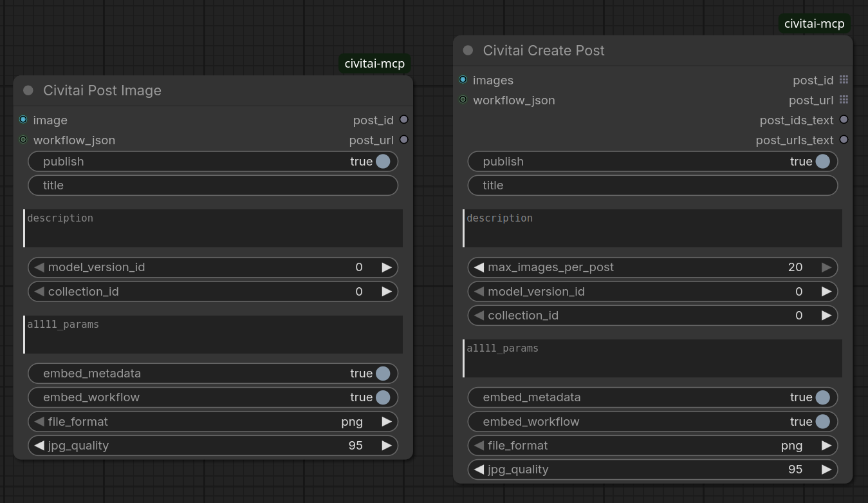Viewport: 868px width, 503px height.
Task: Select the Civitai Post Image title text
Action: (102, 91)
